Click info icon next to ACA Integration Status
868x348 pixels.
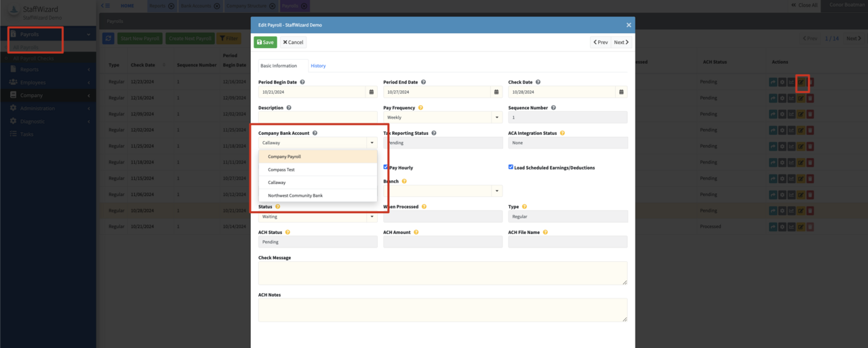coord(562,134)
